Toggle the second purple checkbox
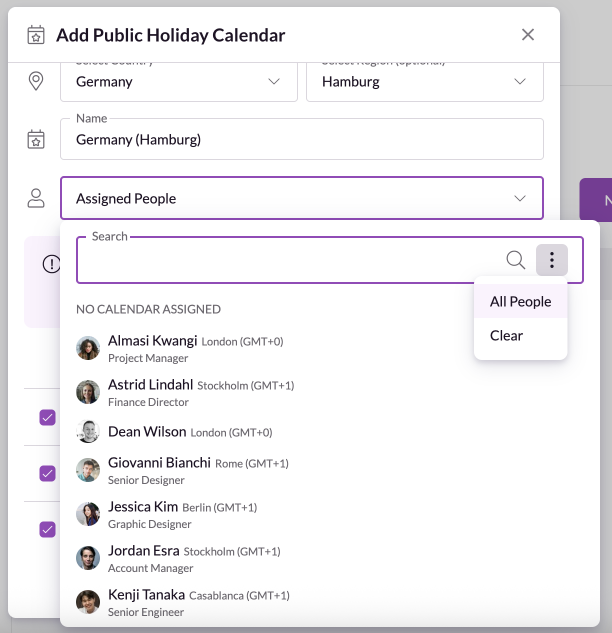 pyautogui.click(x=47, y=473)
